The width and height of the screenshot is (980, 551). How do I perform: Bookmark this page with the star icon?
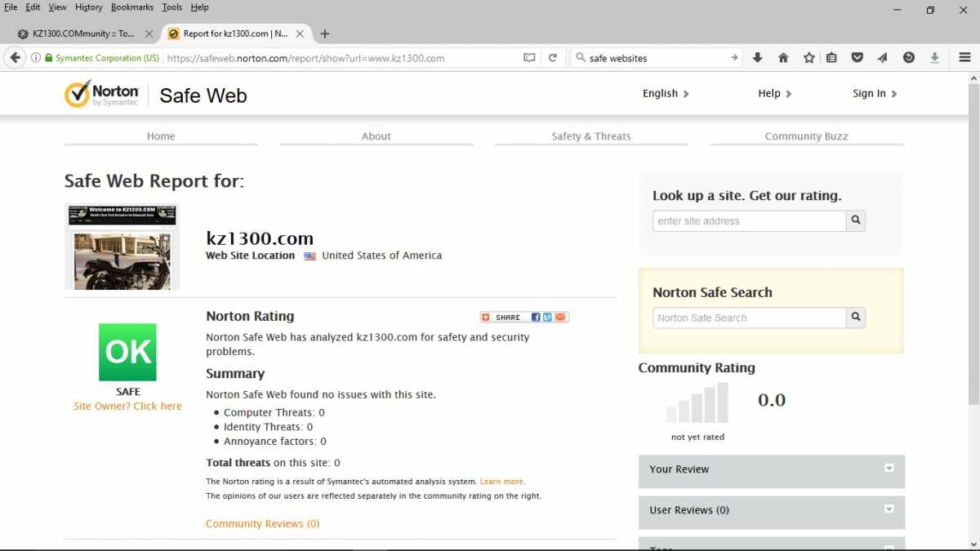[x=808, y=58]
